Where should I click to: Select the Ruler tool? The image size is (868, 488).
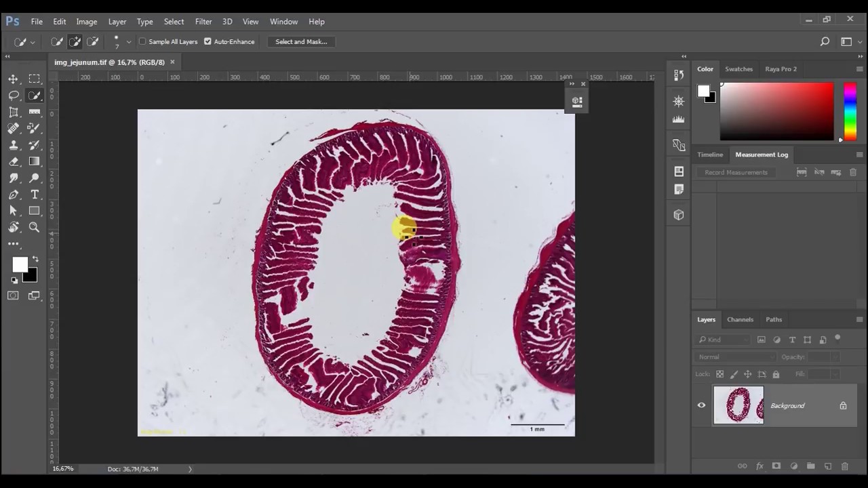click(x=35, y=112)
